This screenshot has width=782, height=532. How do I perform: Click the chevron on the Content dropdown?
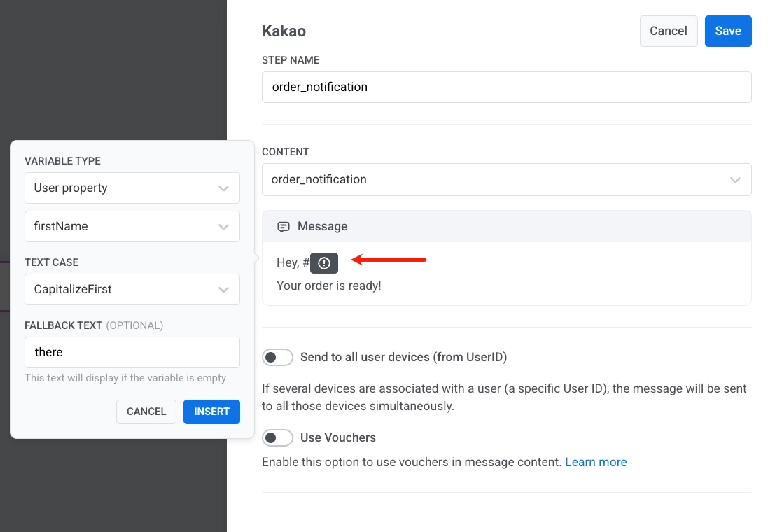735,180
